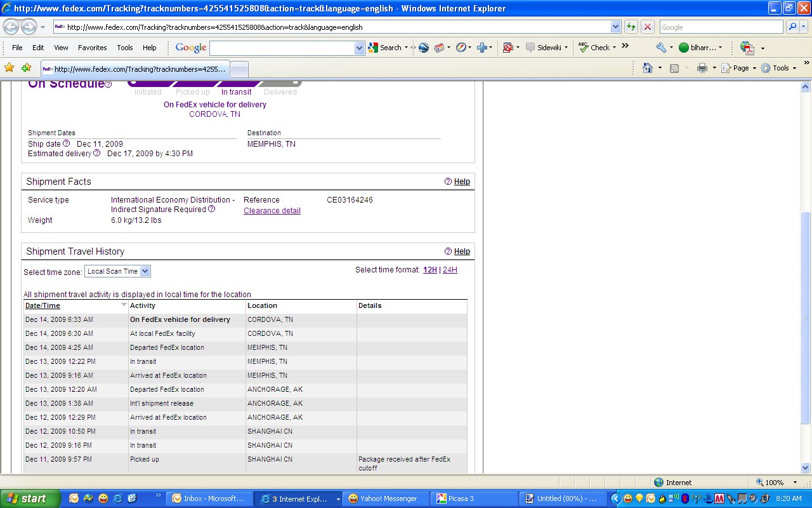Click the Home icon in command bar
Screen dimensions: 812x508
click(x=648, y=68)
